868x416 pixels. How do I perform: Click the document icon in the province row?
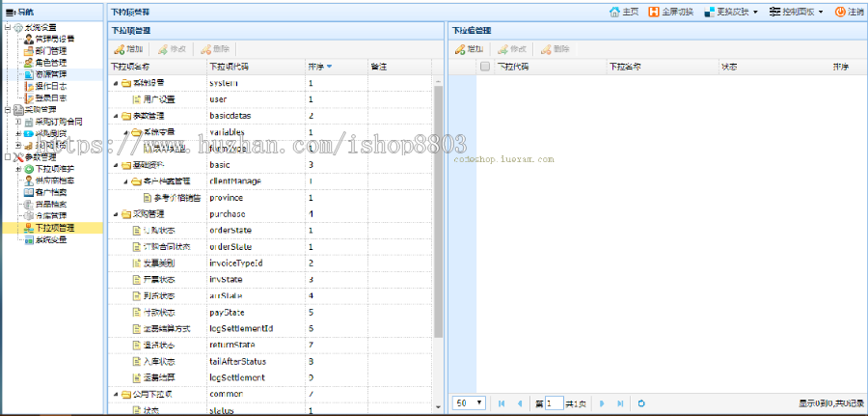[148, 198]
